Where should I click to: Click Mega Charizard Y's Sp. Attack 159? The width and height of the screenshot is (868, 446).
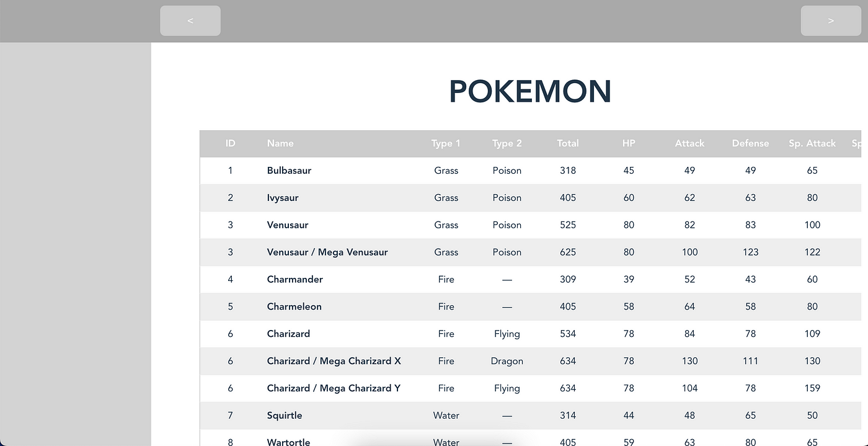pyautogui.click(x=812, y=388)
